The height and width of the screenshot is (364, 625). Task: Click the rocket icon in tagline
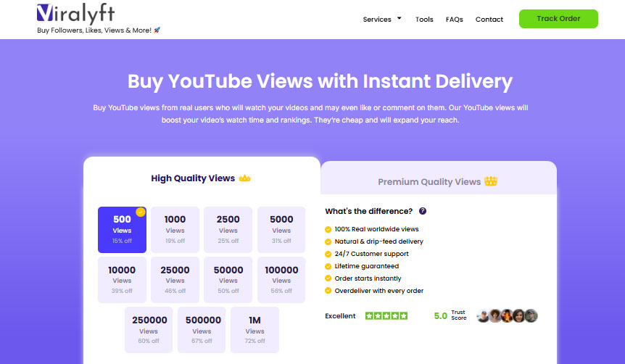tap(157, 30)
